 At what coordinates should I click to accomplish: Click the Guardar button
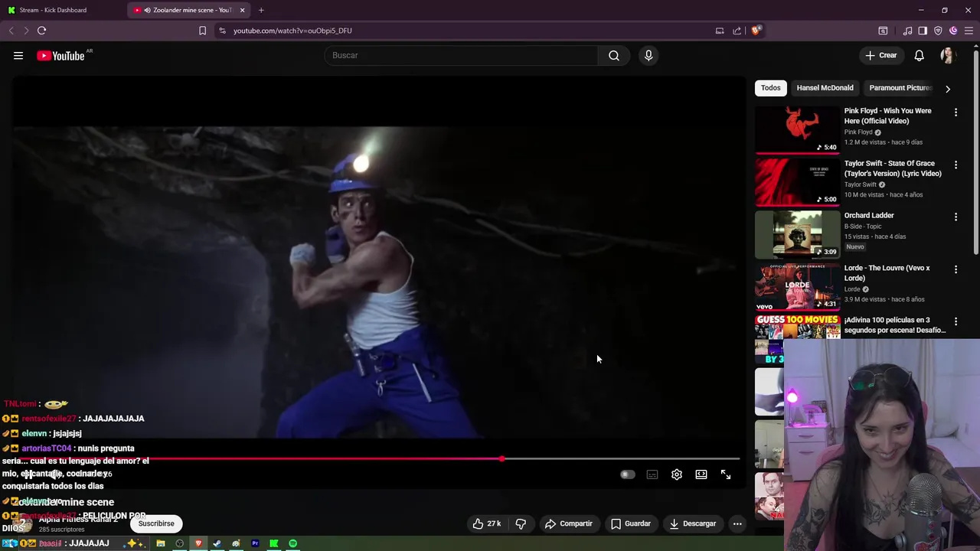pos(631,523)
